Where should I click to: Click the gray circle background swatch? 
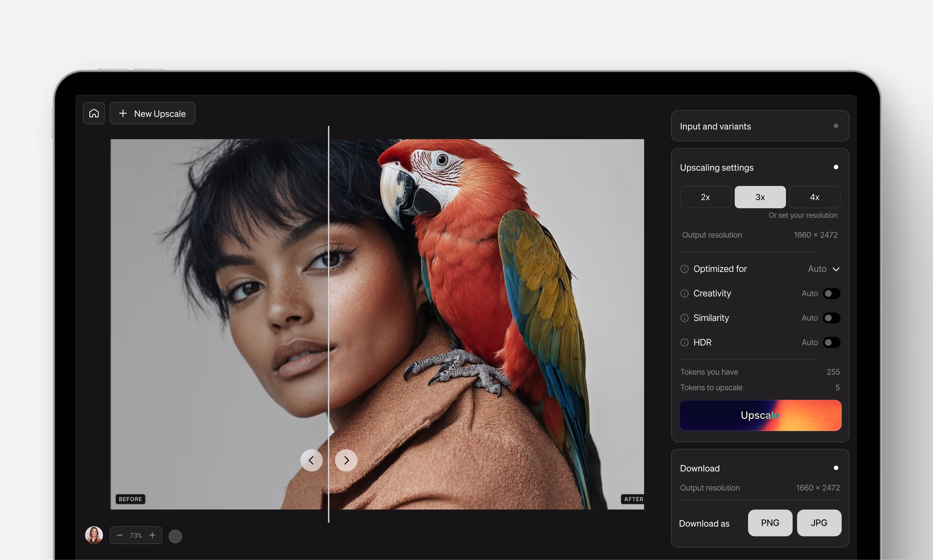tap(175, 536)
